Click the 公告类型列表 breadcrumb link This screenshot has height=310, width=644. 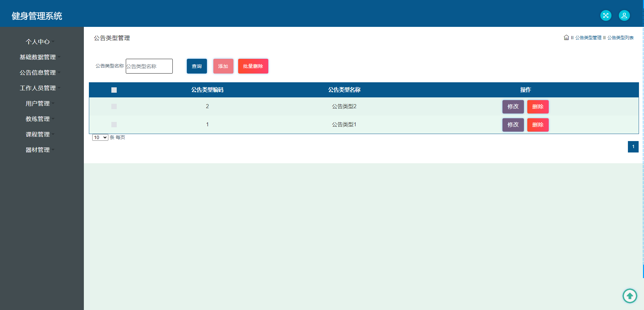coord(621,38)
